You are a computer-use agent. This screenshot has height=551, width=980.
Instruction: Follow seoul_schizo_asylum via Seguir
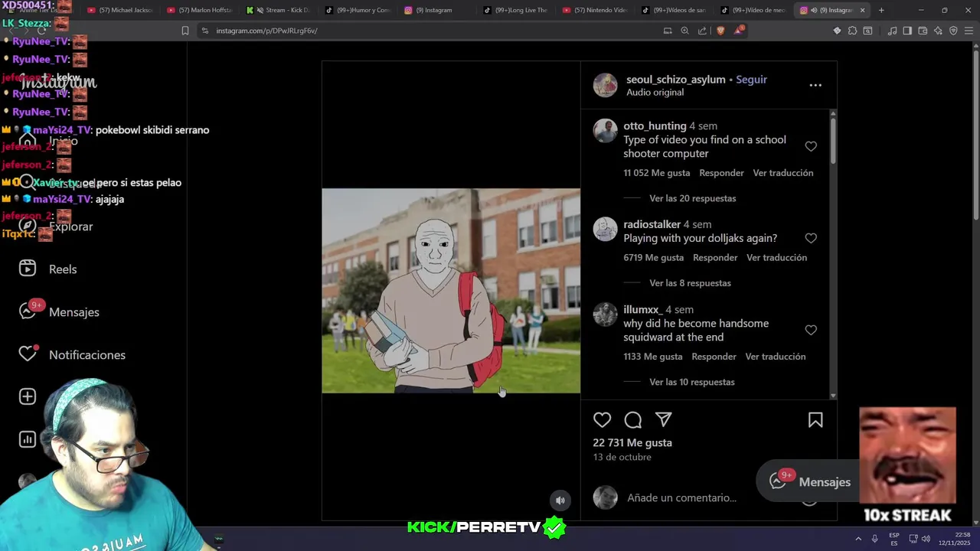[751, 80]
